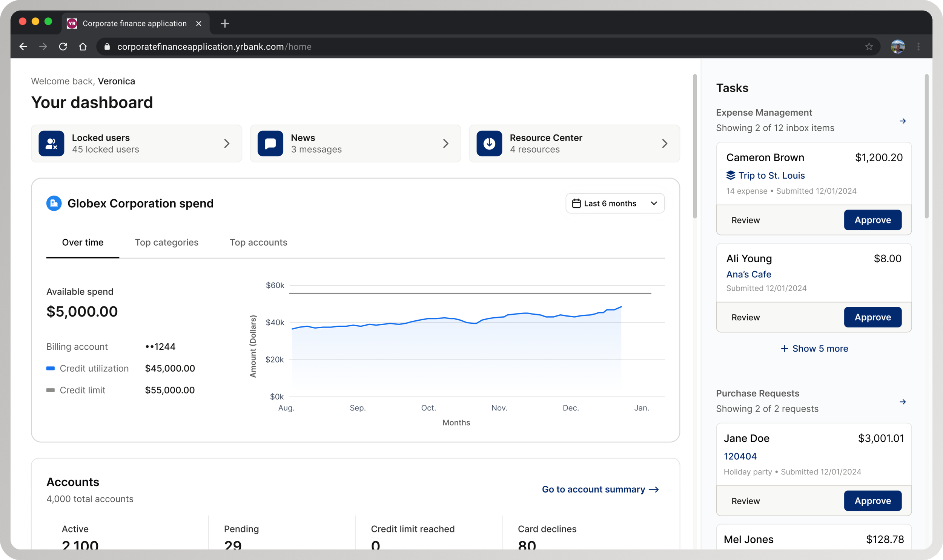943x560 pixels.
Task: Click the browser address bar URL
Action: tap(214, 46)
